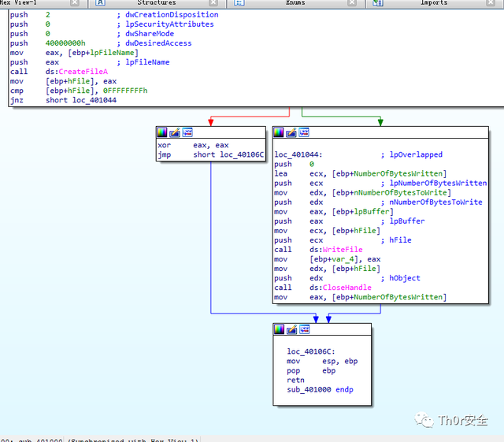This screenshot has height=442, width=504.
Task: Set node color on loc_401044 block
Action: coord(278,132)
